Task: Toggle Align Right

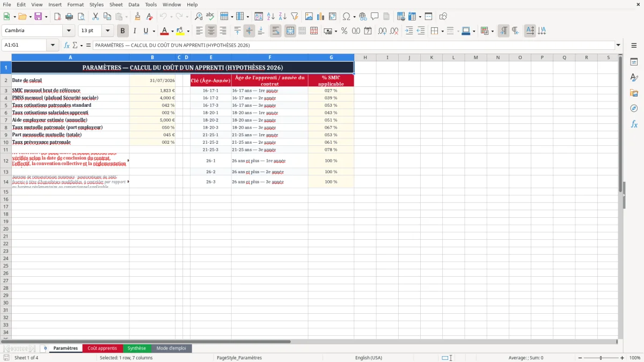Action: tap(223, 31)
